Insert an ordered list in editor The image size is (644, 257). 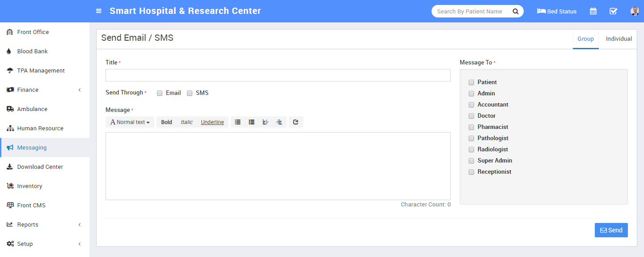point(251,122)
